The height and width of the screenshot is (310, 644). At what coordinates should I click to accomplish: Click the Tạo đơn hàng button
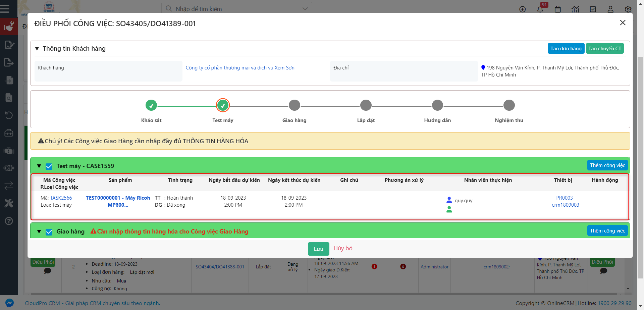pyautogui.click(x=566, y=48)
